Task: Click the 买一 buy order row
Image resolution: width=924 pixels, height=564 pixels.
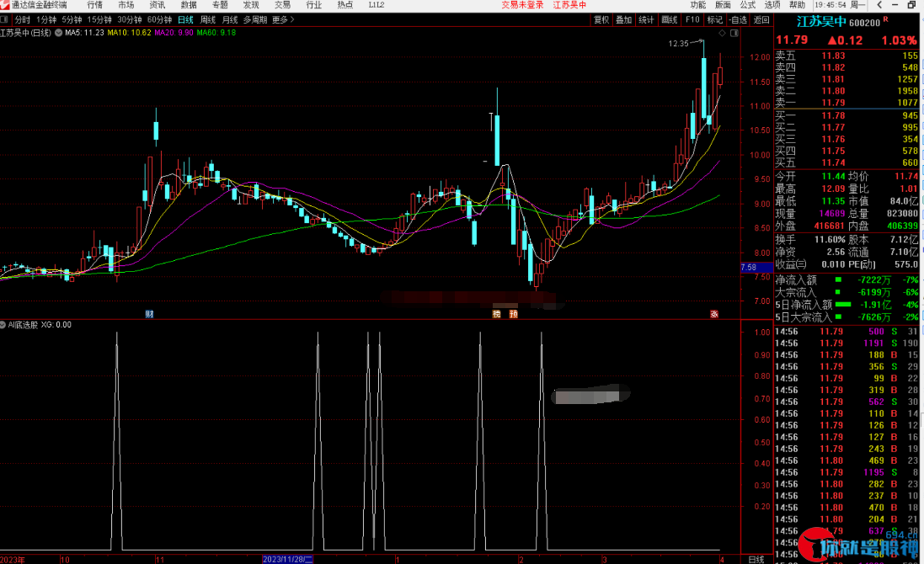Action: click(x=847, y=116)
